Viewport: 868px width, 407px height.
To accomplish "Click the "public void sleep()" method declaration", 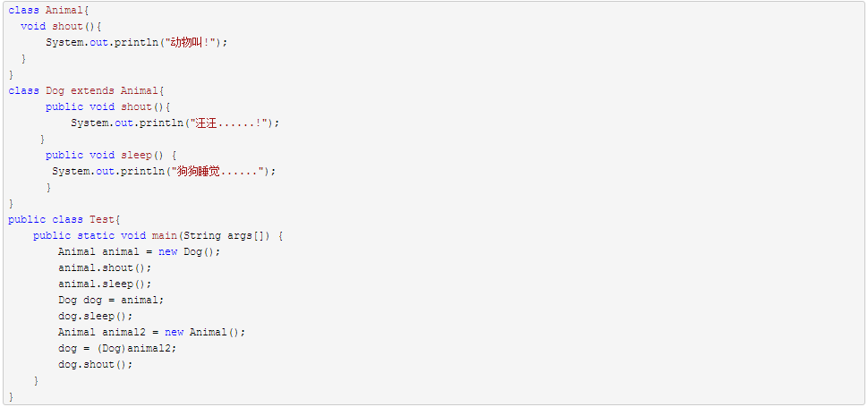I will (111, 155).
